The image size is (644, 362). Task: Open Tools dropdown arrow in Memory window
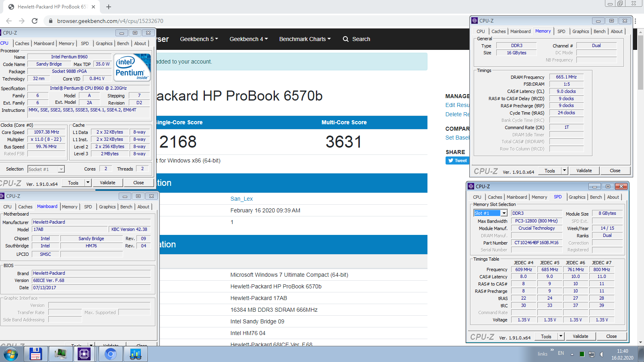(564, 171)
